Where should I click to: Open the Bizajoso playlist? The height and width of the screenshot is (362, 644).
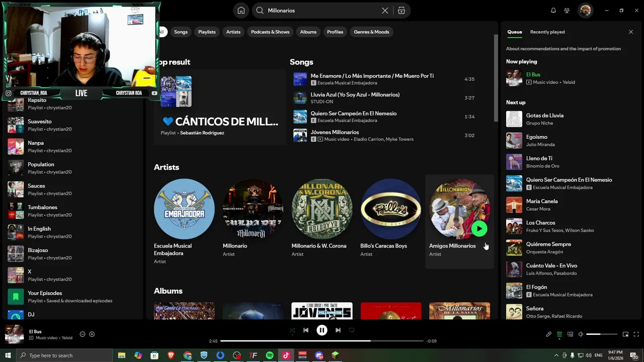point(73,254)
